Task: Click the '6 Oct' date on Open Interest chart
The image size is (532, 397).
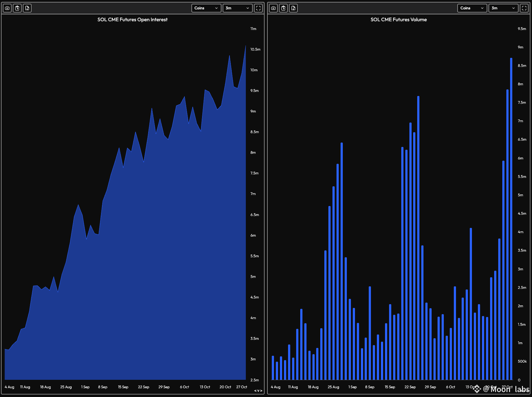Action: tap(185, 387)
